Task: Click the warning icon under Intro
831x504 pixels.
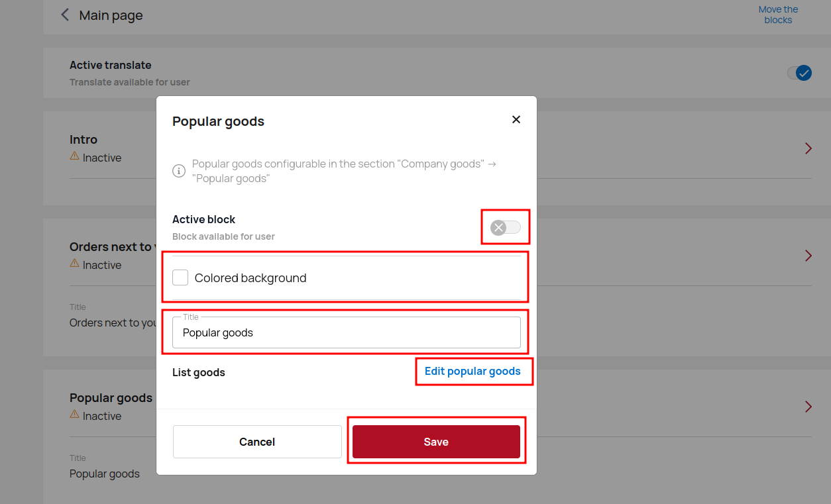Action: click(x=75, y=157)
